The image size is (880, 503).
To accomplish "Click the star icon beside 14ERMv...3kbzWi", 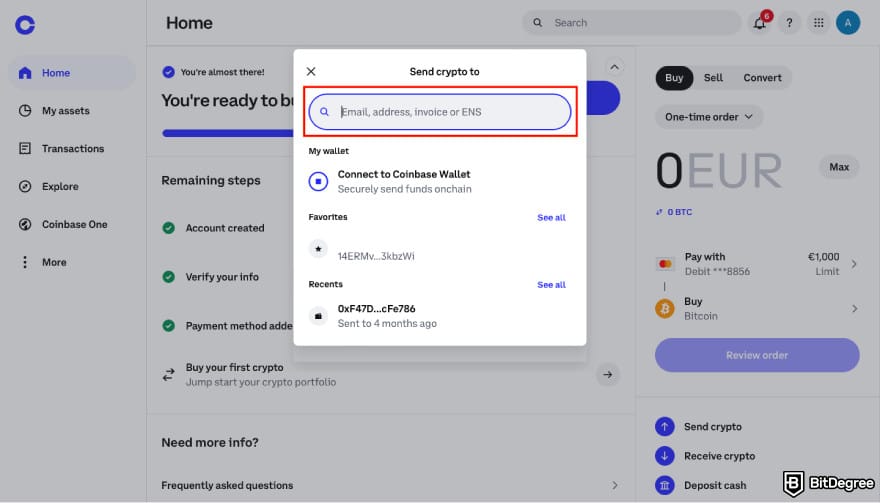I will coord(318,249).
